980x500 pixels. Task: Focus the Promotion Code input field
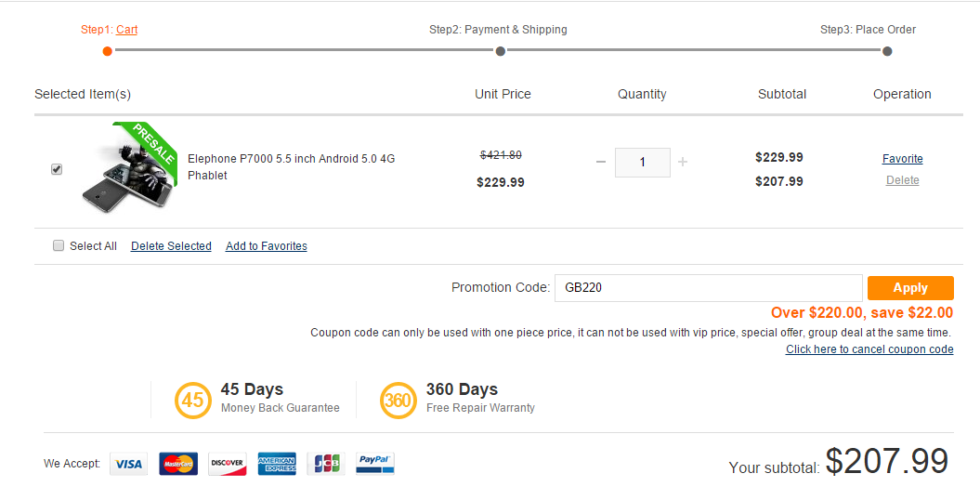click(708, 288)
